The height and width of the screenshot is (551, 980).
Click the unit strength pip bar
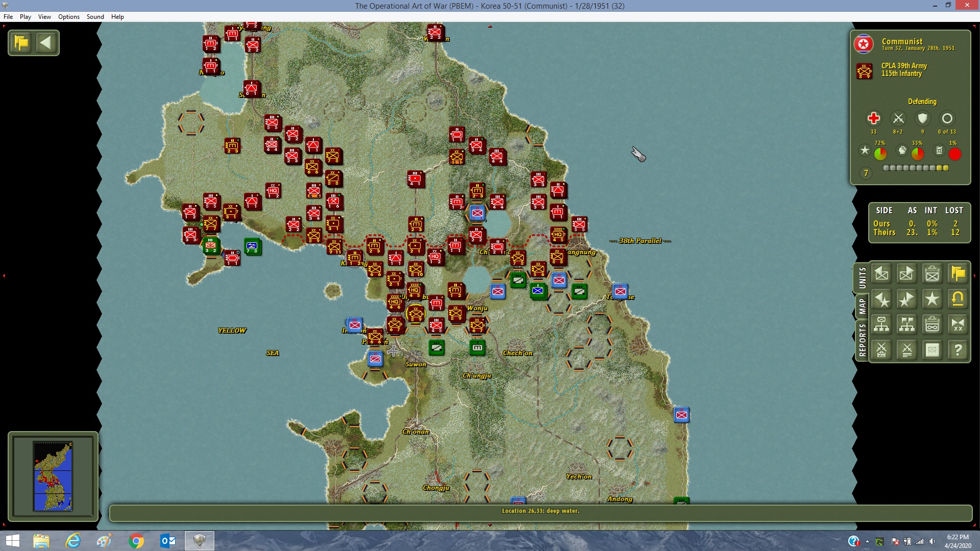pos(916,168)
